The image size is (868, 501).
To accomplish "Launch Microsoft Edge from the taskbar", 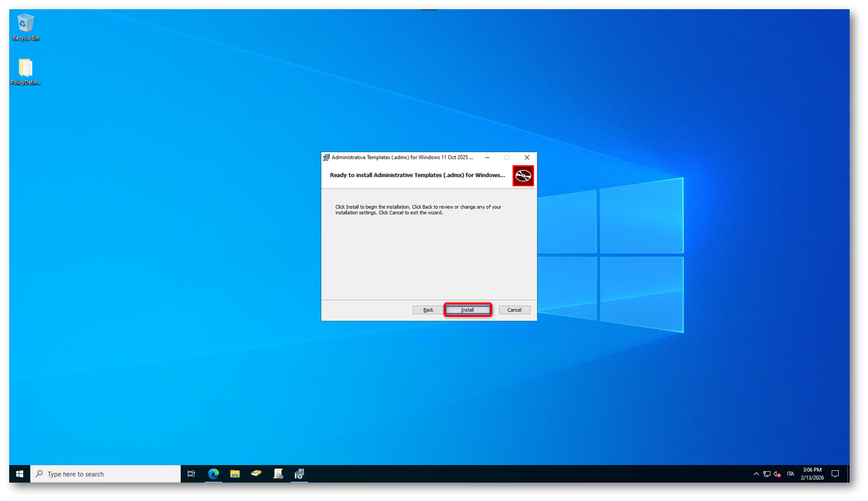I will coord(213,473).
